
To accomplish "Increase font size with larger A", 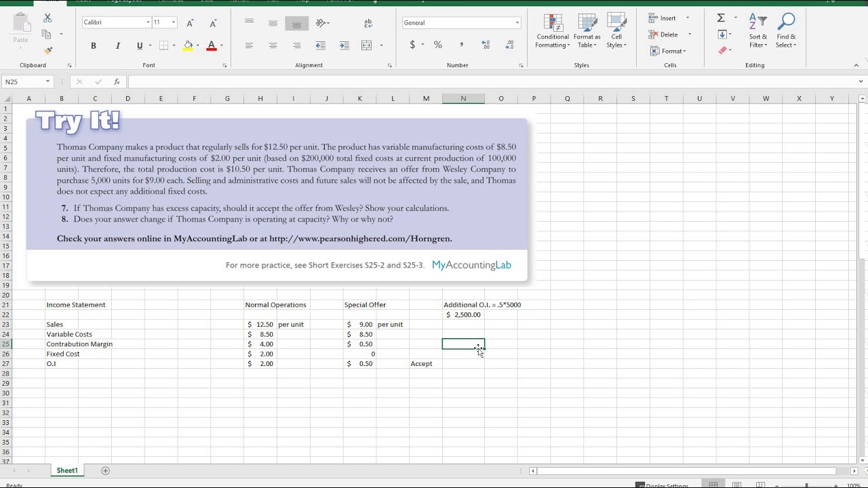I will tap(190, 23).
